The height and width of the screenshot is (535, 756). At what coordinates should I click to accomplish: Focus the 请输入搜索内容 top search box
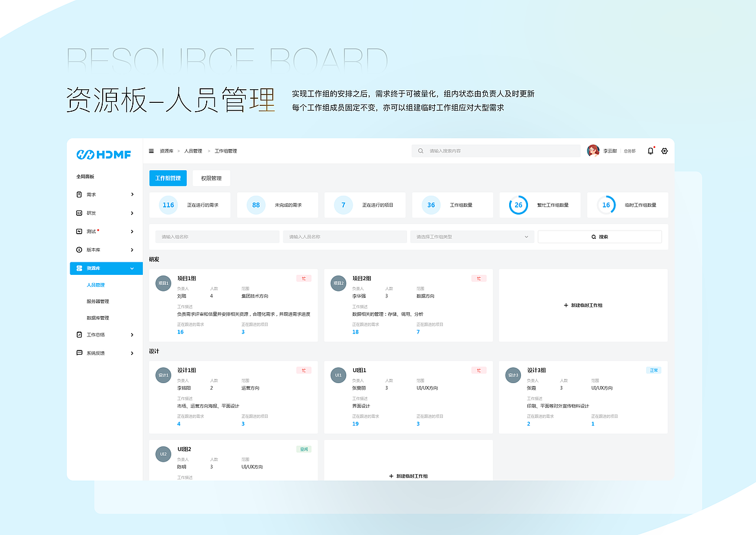coord(496,151)
